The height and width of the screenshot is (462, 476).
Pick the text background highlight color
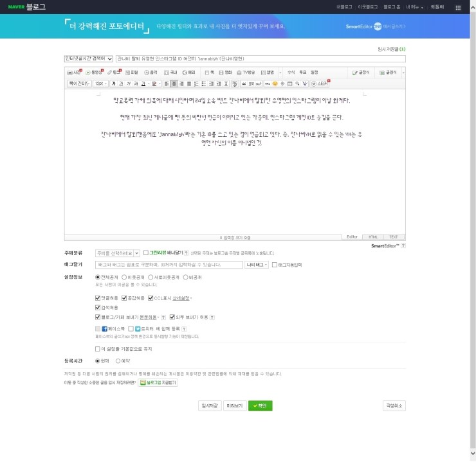pos(154,84)
